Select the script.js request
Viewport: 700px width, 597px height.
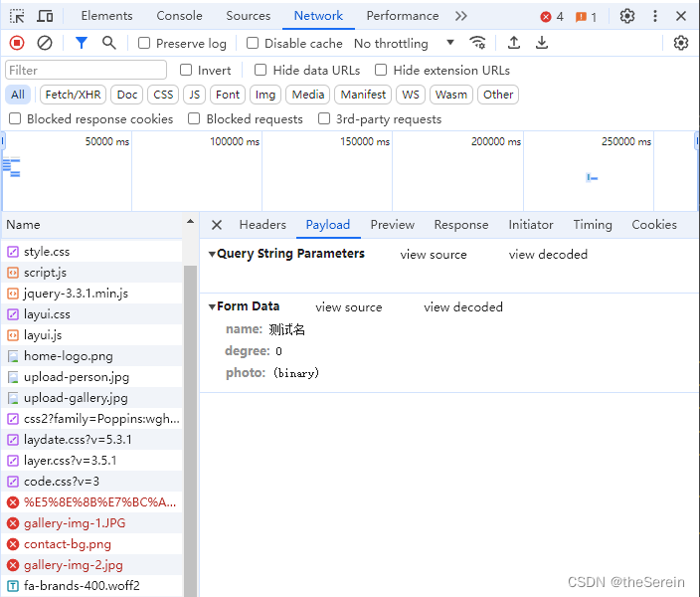[91, 273]
